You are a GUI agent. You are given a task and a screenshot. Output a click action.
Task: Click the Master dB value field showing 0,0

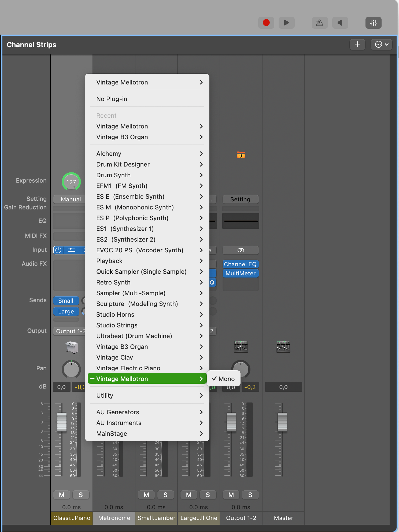(283, 387)
